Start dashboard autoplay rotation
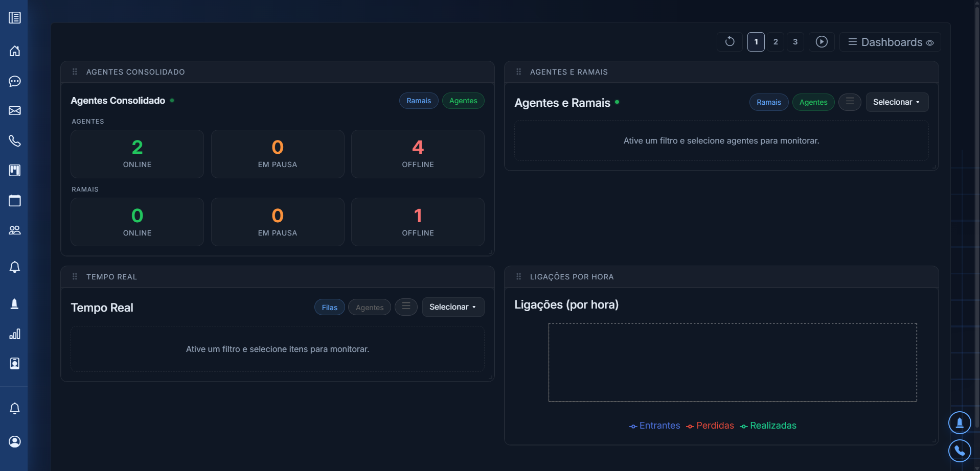This screenshot has width=980, height=471. coord(822,42)
